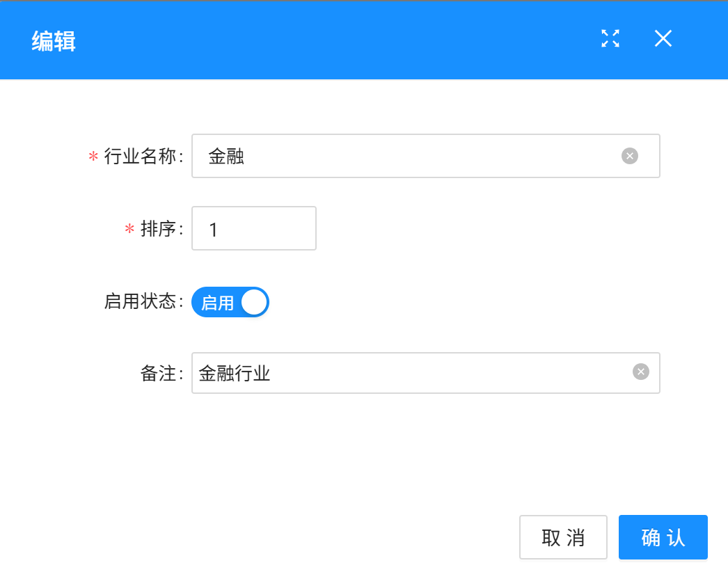Click the 确认 confirm button
728x572 pixels.
tap(662, 537)
